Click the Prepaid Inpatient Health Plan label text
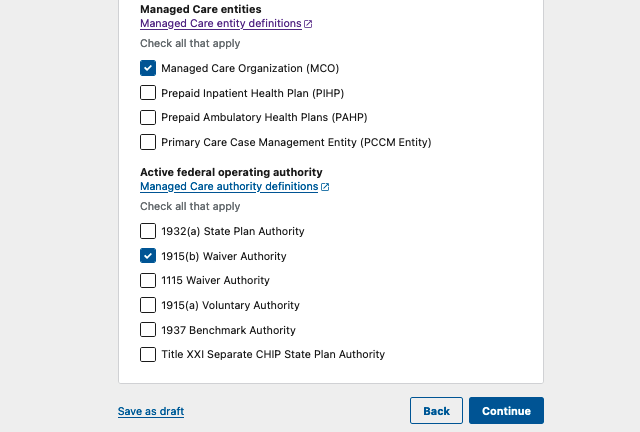Viewport: 640px width, 432px height. pyautogui.click(x=247, y=93)
